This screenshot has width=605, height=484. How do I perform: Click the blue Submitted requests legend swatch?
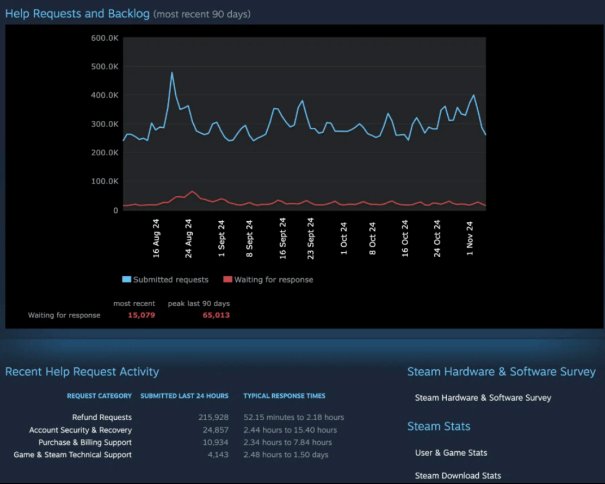(127, 280)
